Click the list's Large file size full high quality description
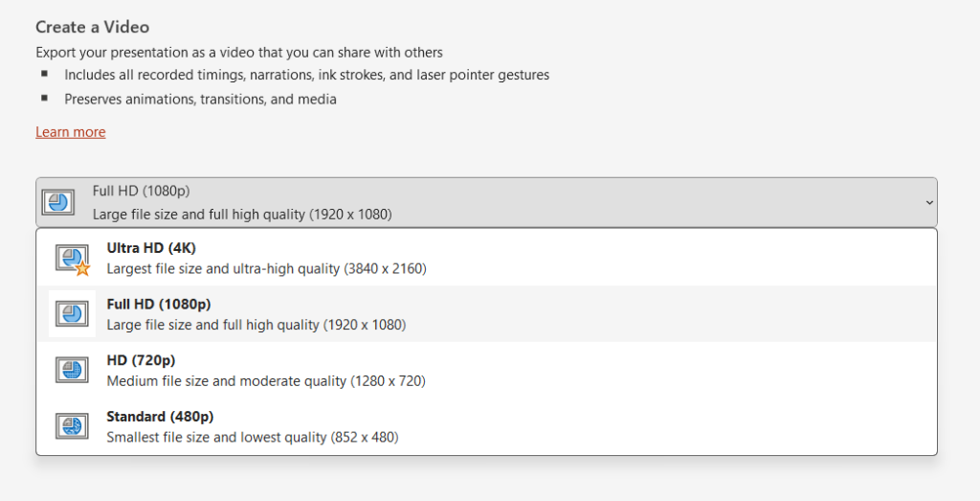The height and width of the screenshot is (501, 980). point(256,326)
